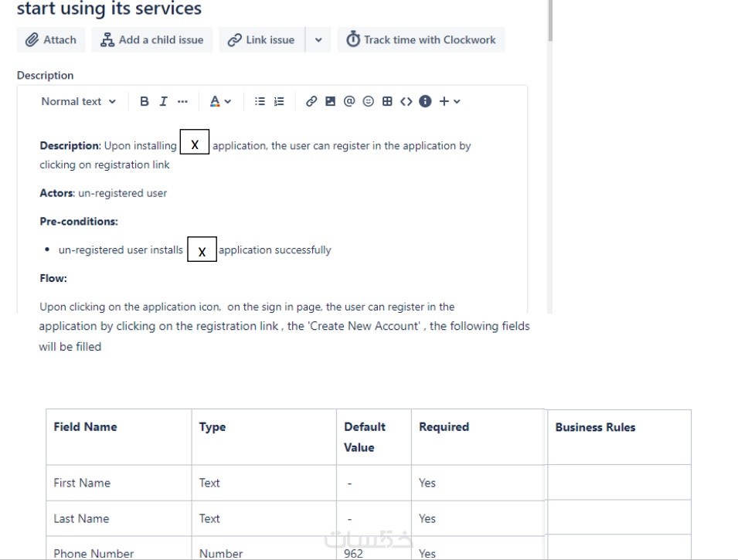738x560 pixels.
Task: Open the Normal text style dropdown
Action: (x=79, y=101)
